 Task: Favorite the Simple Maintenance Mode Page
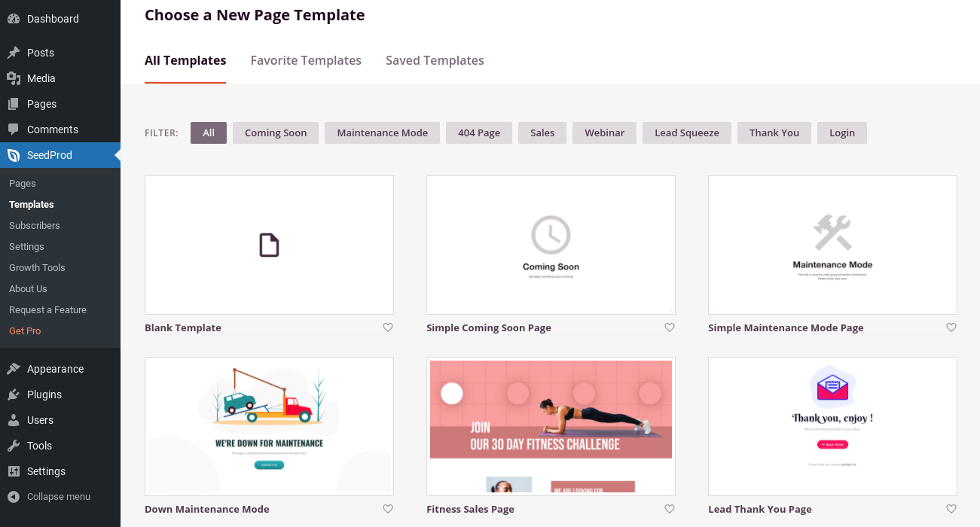[x=951, y=327]
